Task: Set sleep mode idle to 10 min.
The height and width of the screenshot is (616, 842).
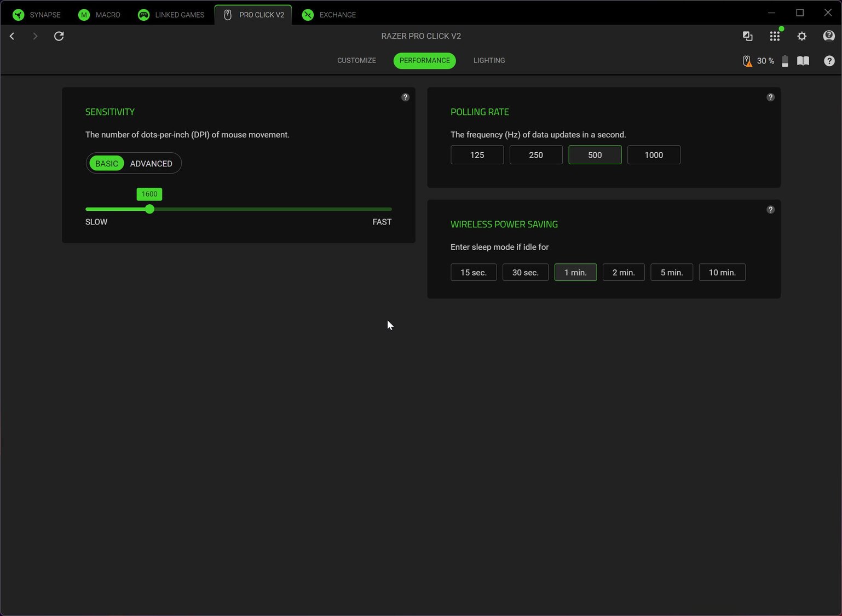Action: click(722, 273)
